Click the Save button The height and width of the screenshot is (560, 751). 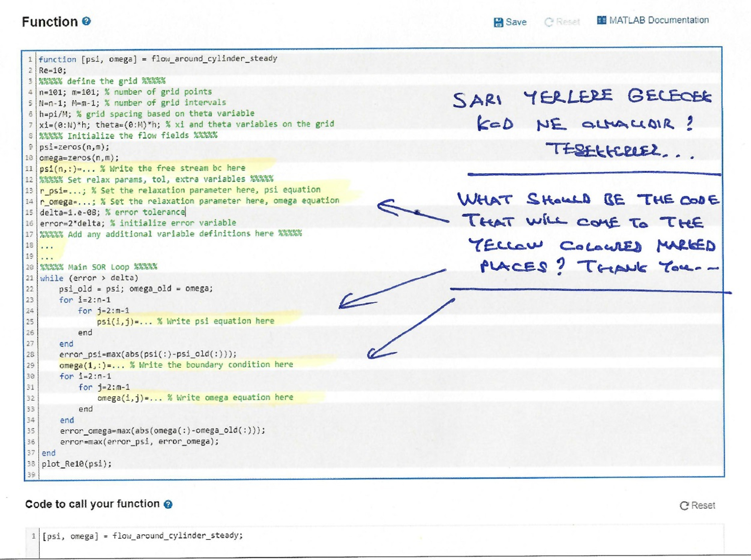514,22
